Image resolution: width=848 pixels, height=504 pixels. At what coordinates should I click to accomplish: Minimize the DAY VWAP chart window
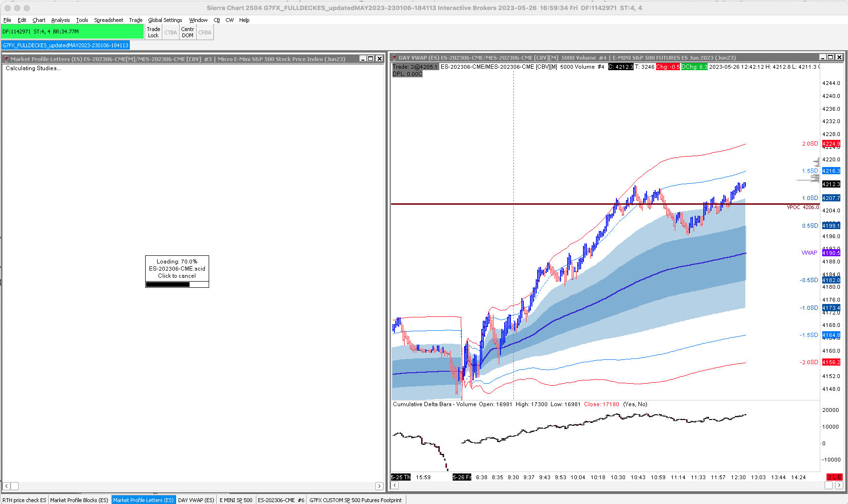click(x=823, y=57)
